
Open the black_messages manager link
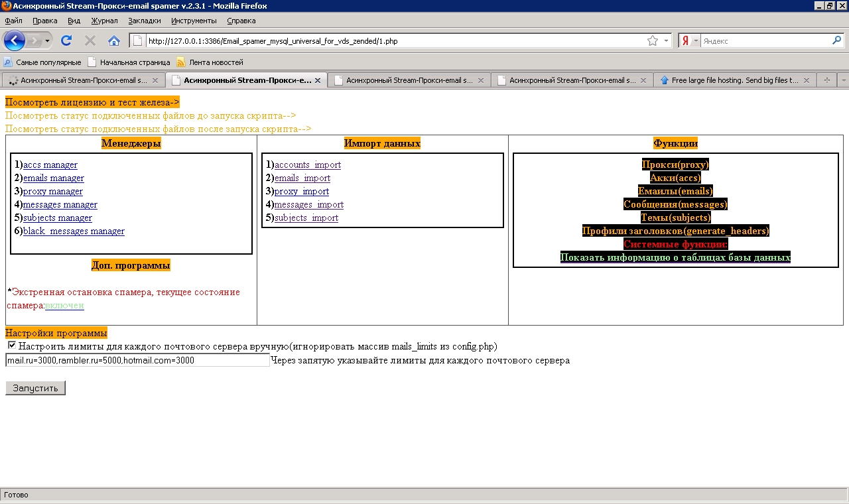[74, 231]
